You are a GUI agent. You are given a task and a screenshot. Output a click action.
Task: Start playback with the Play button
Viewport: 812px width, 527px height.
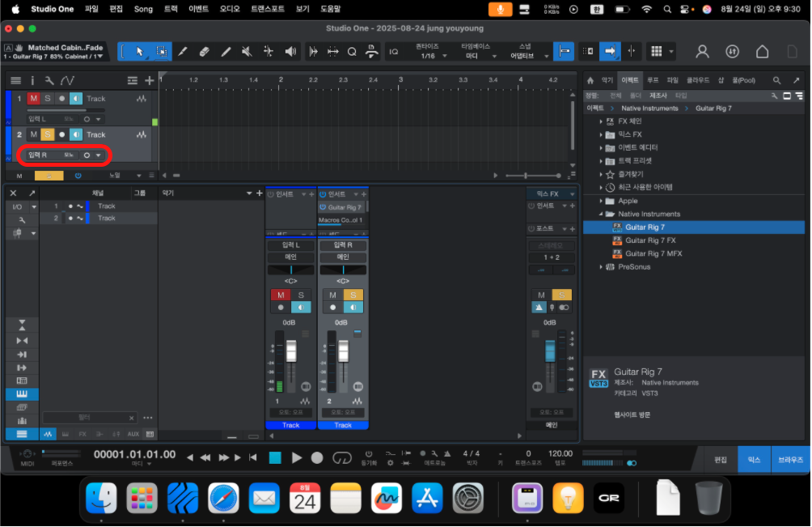[x=296, y=457]
